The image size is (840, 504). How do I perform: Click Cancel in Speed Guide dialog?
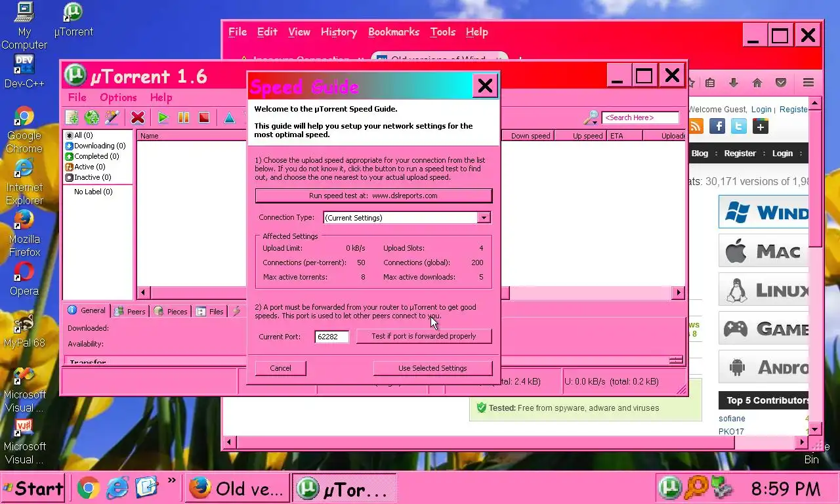280,368
